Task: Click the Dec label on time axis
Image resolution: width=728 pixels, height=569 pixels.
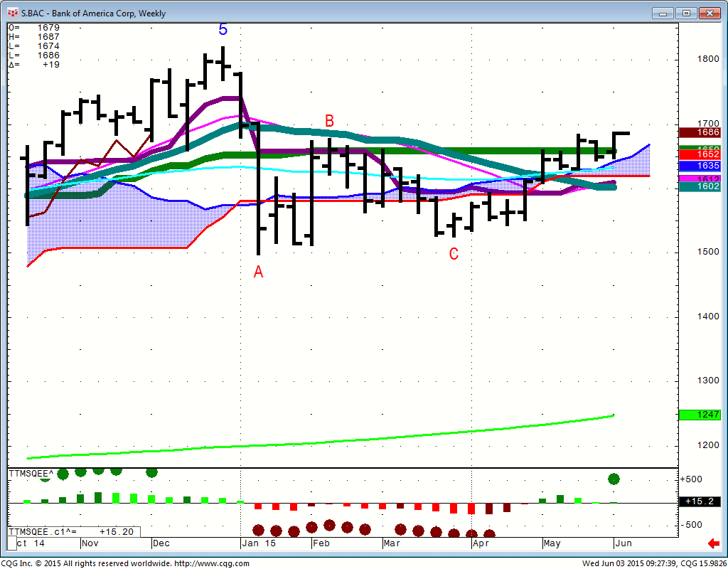Action: click(161, 543)
